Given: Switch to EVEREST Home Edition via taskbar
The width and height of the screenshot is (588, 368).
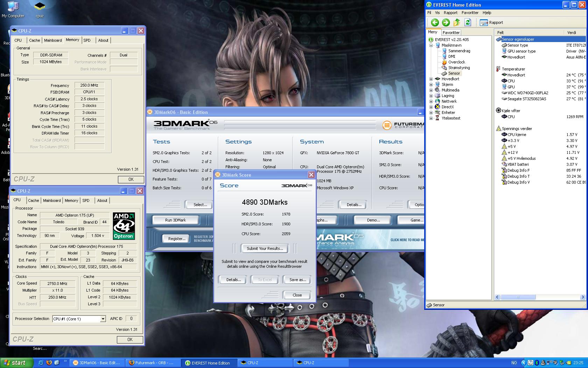Looking at the screenshot, I should 209,363.
